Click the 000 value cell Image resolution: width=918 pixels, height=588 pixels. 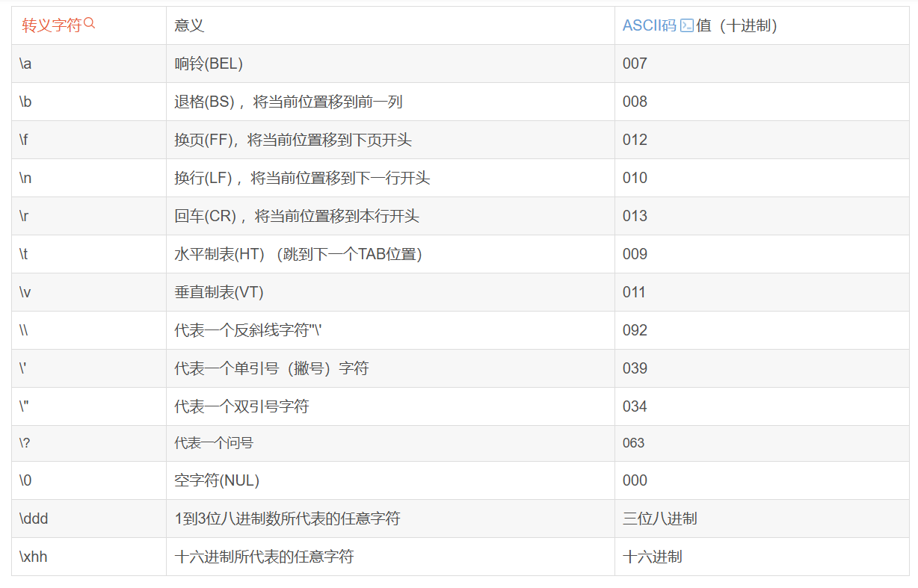[762, 480]
